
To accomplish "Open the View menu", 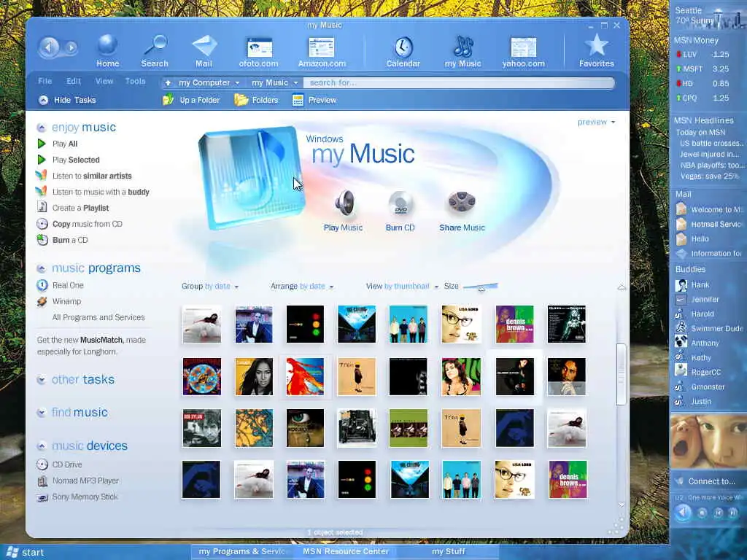I will (104, 81).
